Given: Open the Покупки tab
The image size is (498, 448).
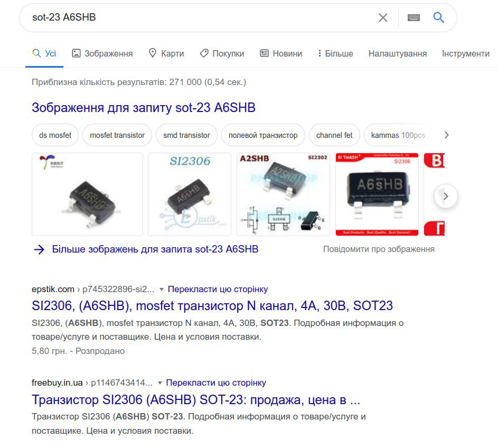Looking at the screenshot, I should 222,53.
